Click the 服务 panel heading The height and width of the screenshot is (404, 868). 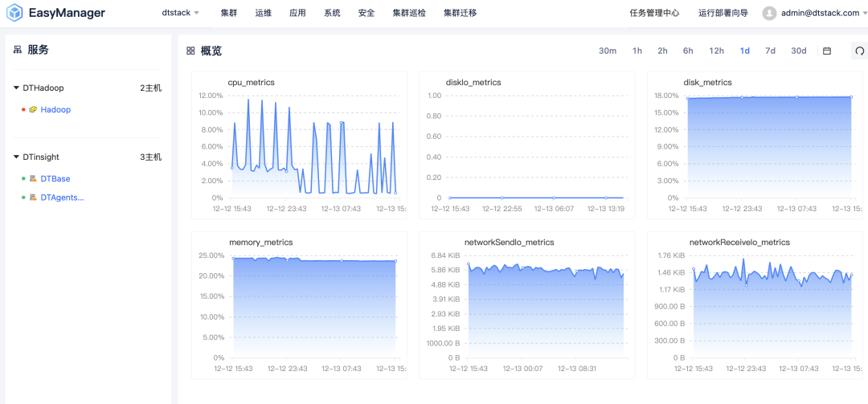(x=39, y=50)
